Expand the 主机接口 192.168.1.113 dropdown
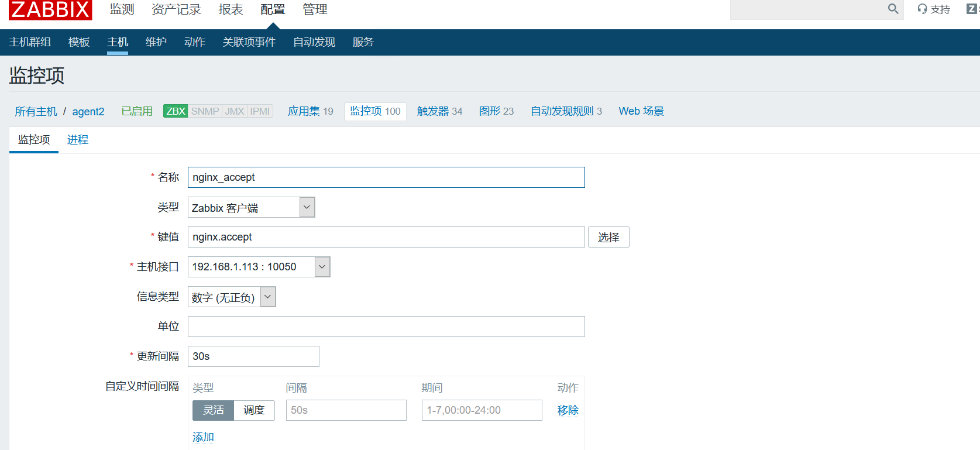Image resolution: width=980 pixels, height=450 pixels. tap(259, 267)
